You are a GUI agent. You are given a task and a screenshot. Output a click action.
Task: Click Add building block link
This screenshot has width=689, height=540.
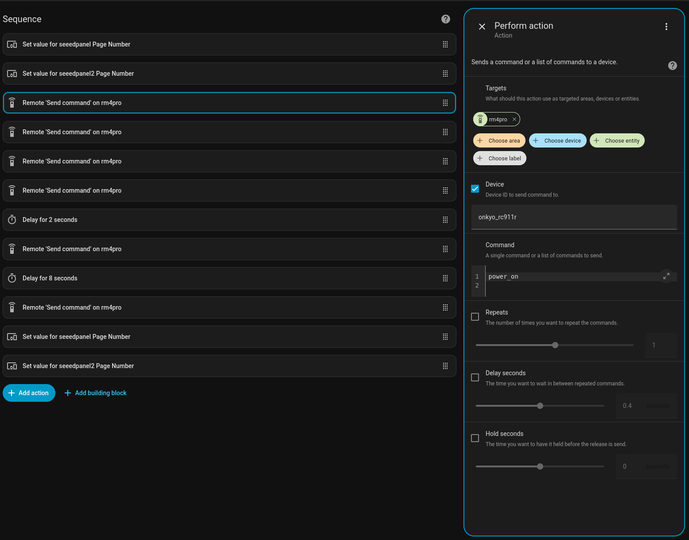click(x=95, y=393)
